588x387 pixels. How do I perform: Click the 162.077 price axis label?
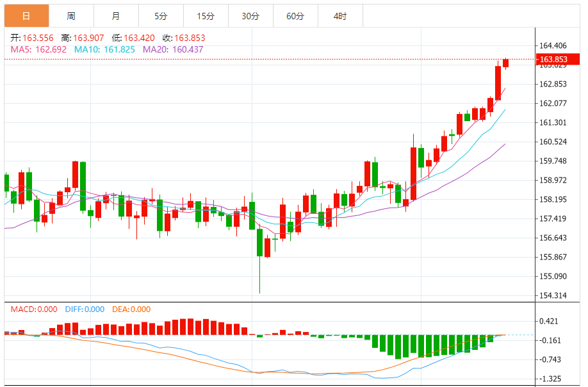(x=553, y=103)
